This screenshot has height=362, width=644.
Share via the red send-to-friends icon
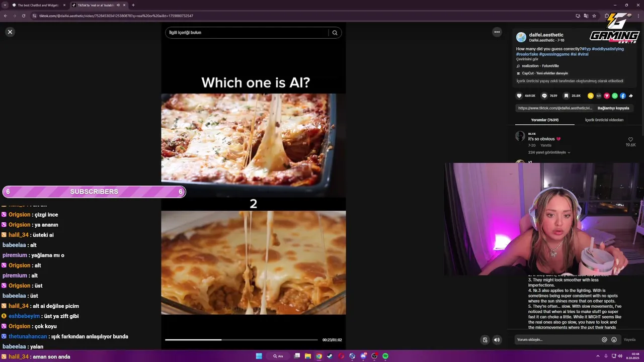607,96
